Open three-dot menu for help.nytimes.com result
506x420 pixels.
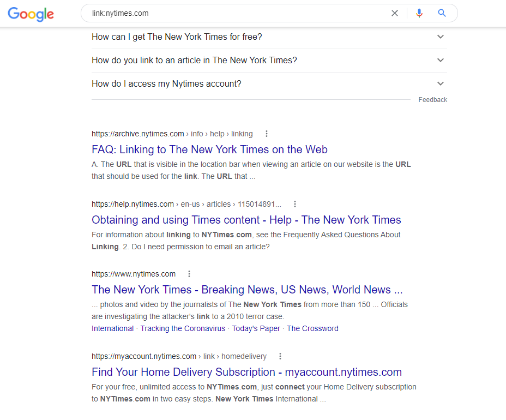pyautogui.click(x=294, y=204)
